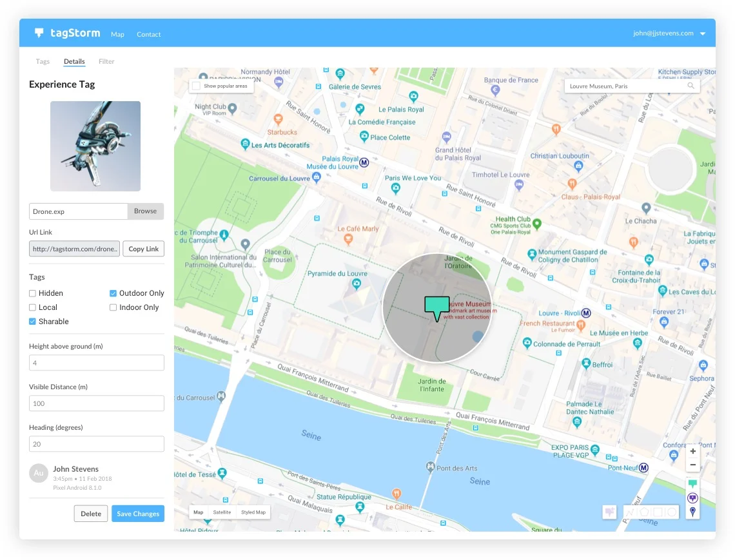This screenshot has height=560, width=735.
Task: Click Save Changes button
Action: click(138, 514)
